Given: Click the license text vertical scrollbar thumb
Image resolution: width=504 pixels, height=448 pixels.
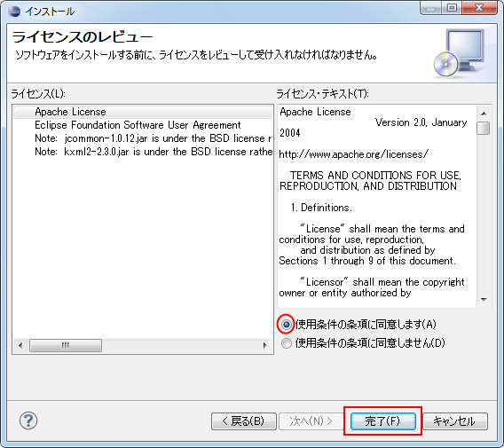Looking at the screenshot, I should point(484,129).
